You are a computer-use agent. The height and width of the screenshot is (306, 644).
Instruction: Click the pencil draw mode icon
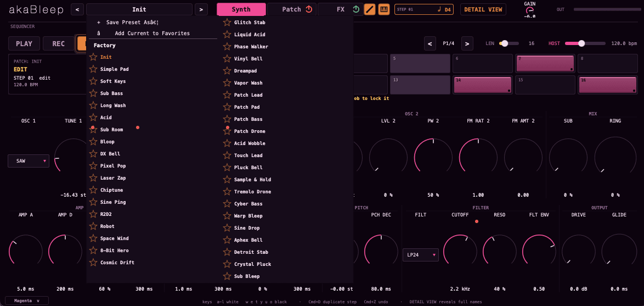point(370,9)
